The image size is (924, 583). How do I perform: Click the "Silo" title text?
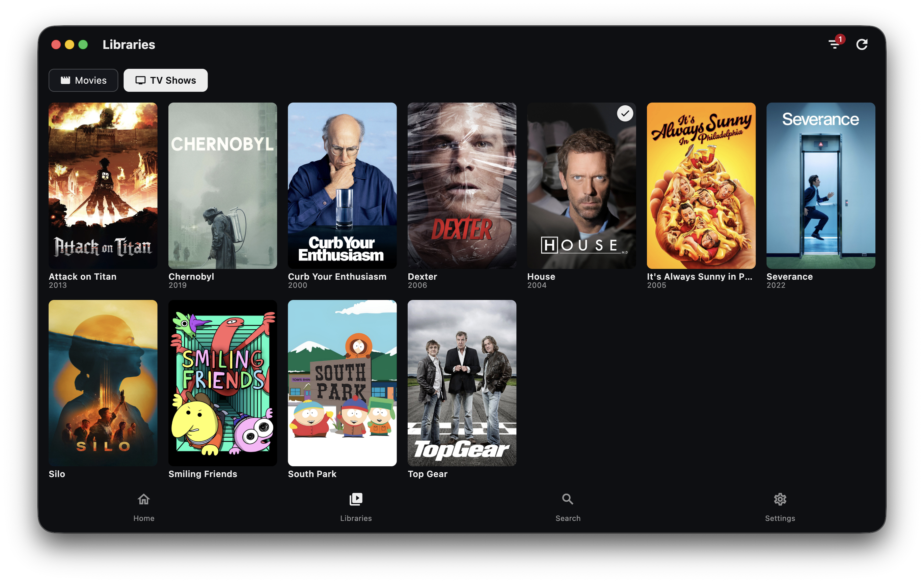57,474
